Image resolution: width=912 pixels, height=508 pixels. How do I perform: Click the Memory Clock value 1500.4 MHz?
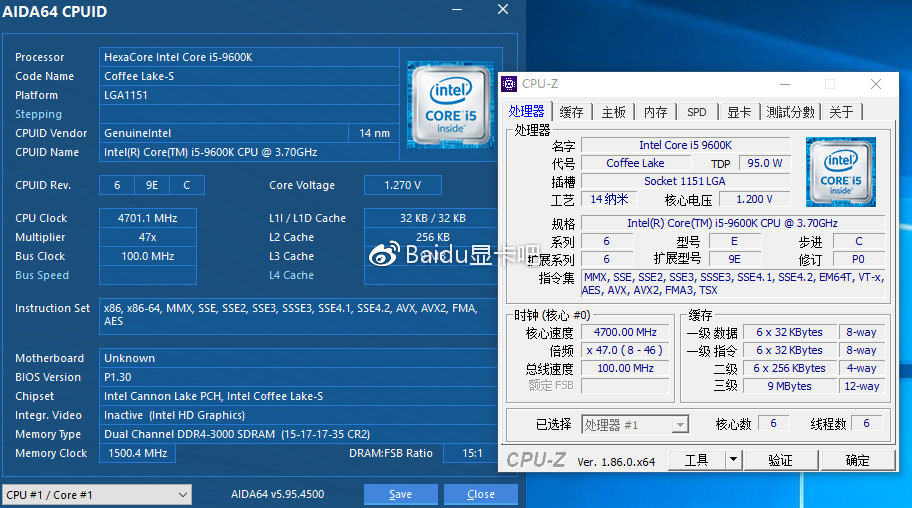[137, 453]
